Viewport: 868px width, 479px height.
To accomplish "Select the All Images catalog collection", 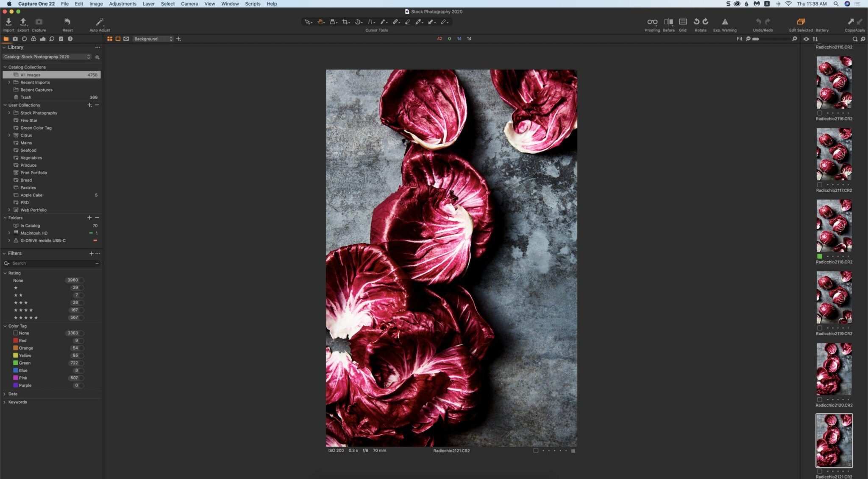I will [x=52, y=75].
